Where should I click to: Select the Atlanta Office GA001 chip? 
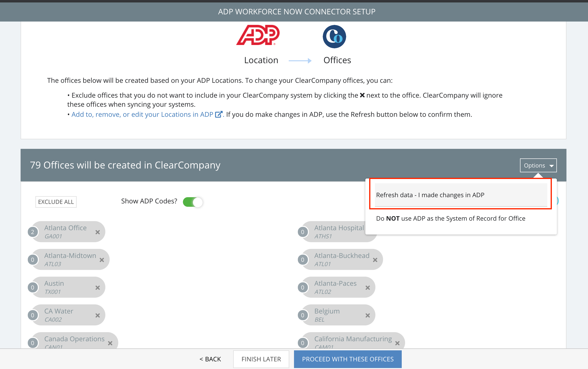pos(68,232)
